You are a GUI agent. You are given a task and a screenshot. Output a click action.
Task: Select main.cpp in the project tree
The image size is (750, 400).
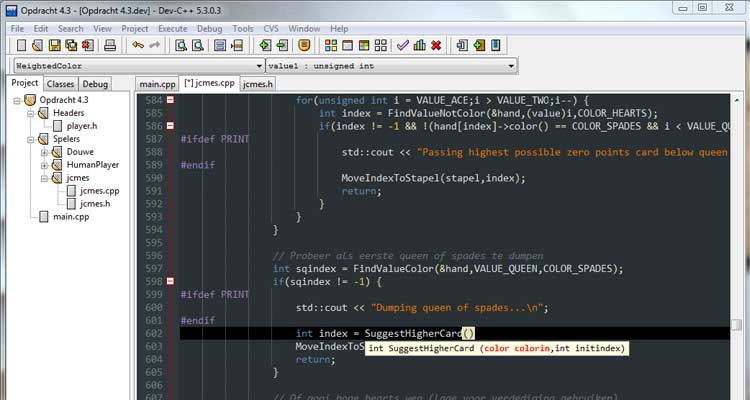71,216
